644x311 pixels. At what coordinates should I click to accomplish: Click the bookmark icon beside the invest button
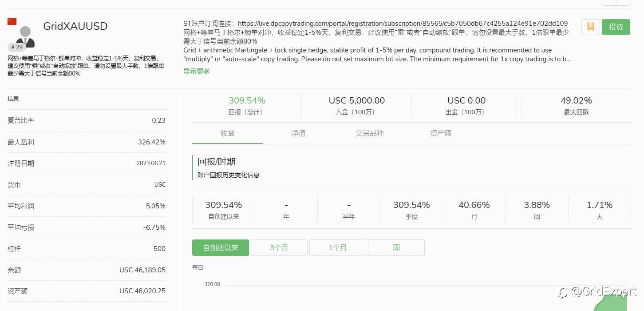(590, 27)
